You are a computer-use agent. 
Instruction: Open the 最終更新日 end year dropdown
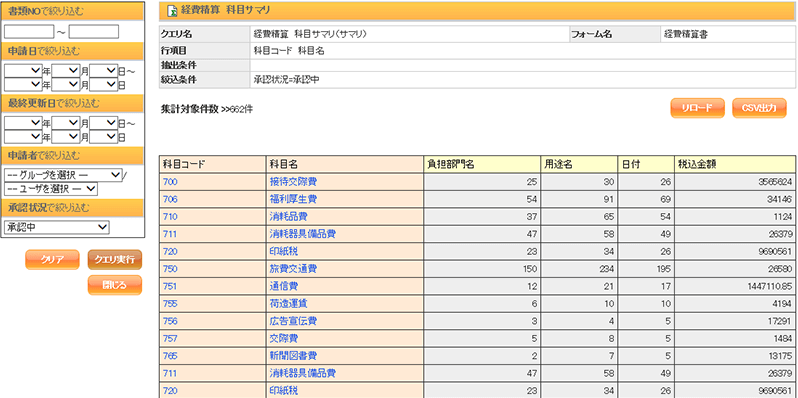pyautogui.click(x=23, y=137)
